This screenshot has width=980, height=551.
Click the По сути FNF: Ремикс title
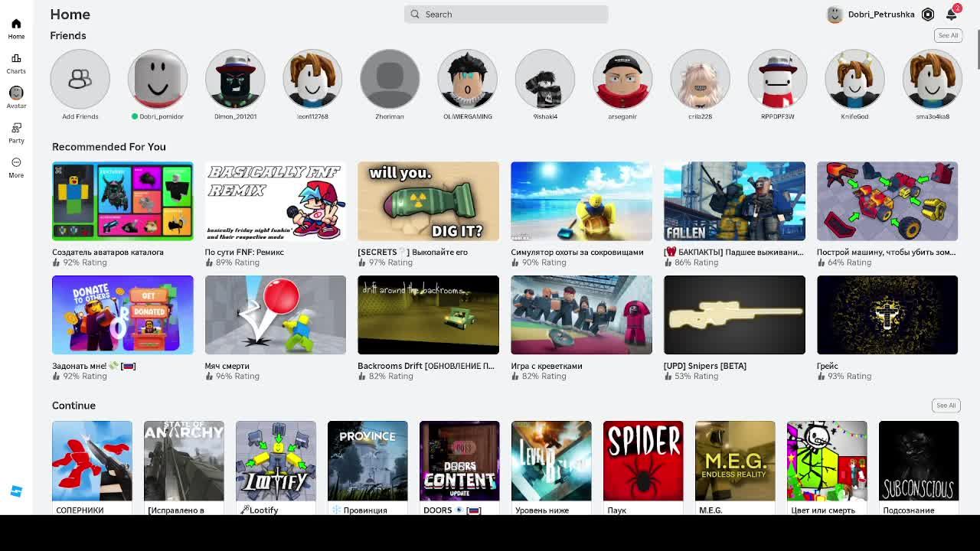[244, 252]
